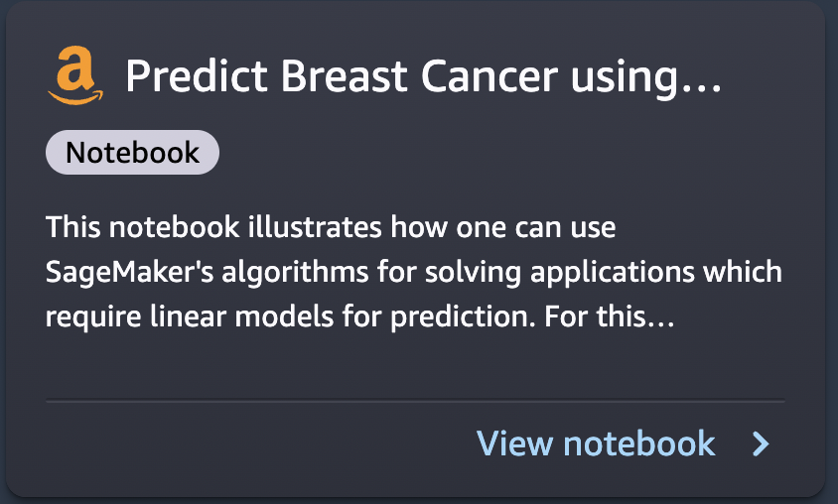The width and height of the screenshot is (838, 504).
Task: Open the Predict Breast Cancer title
Action: (423, 76)
